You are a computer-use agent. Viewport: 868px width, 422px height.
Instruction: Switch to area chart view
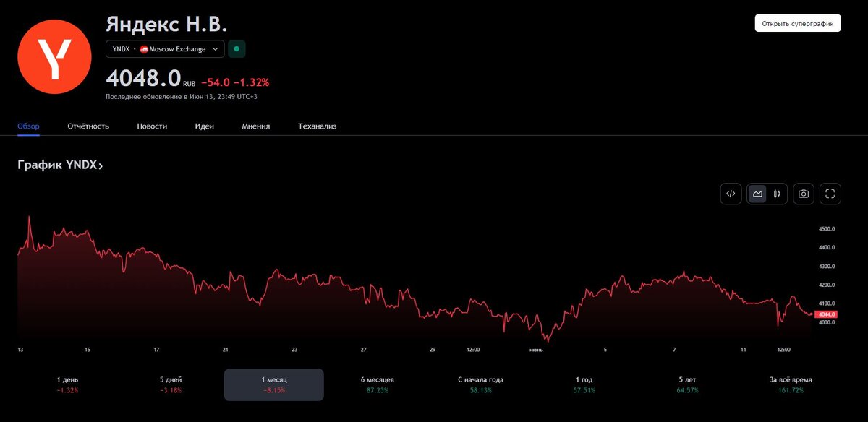click(x=758, y=194)
